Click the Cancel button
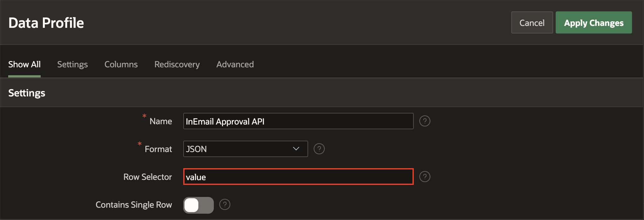This screenshot has height=220, width=644. (x=532, y=23)
